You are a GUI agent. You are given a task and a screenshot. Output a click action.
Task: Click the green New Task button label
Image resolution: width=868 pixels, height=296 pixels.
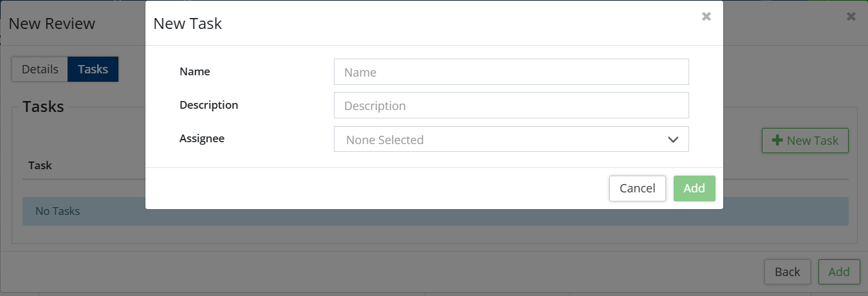pyautogui.click(x=813, y=140)
